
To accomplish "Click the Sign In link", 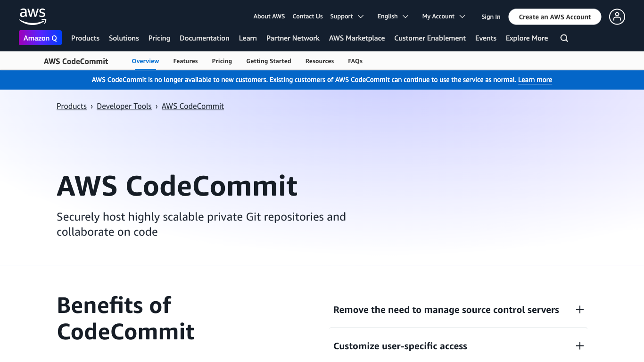I will [491, 17].
